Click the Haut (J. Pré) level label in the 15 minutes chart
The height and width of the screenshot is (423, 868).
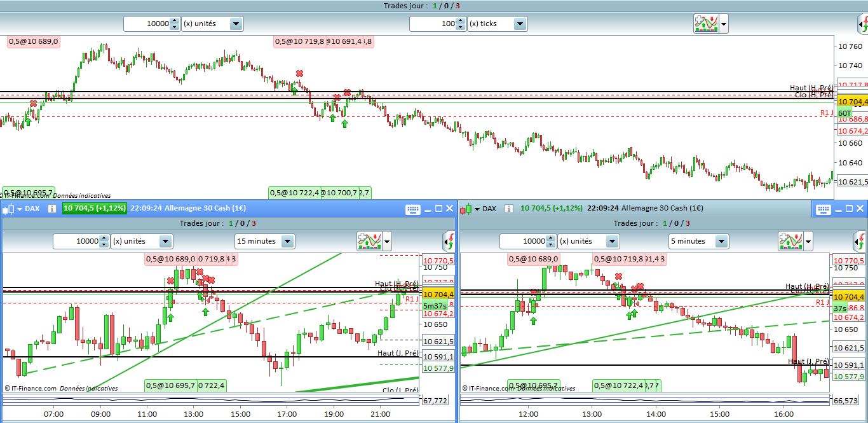coord(398,353)
